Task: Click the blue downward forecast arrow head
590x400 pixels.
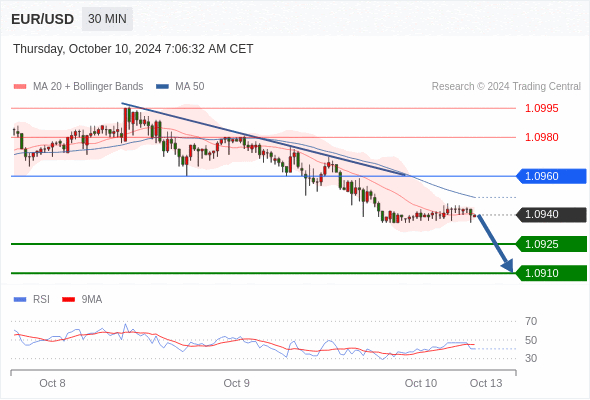Action: [x=508, y=266]
